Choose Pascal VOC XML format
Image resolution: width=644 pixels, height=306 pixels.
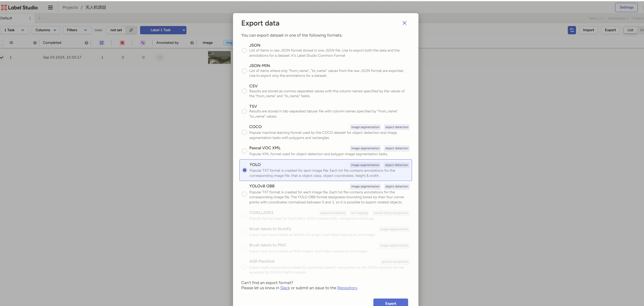[244, 151]
